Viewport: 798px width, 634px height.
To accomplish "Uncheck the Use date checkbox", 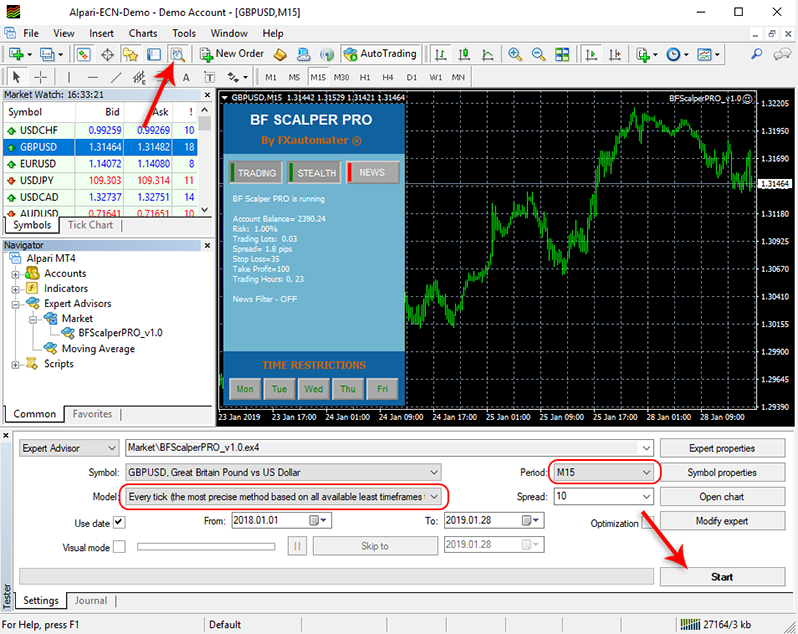I will point(119,522).
